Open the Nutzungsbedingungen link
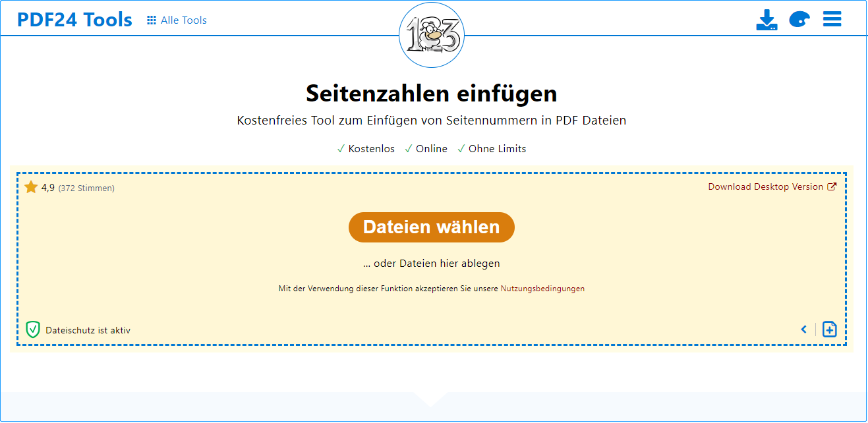The height and width of the screenshot is (423, 868). [542, 288]
